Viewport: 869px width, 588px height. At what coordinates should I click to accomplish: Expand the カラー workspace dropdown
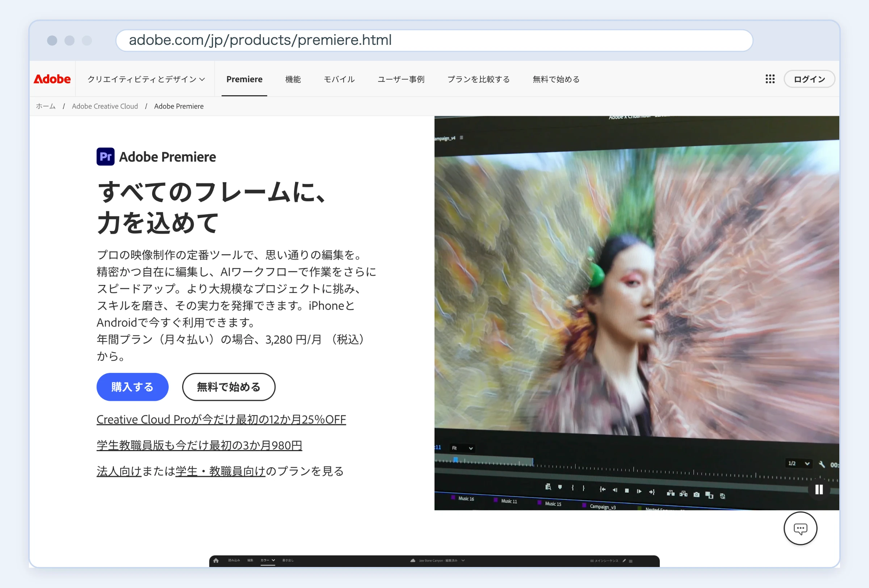click(x=268, y=560)
